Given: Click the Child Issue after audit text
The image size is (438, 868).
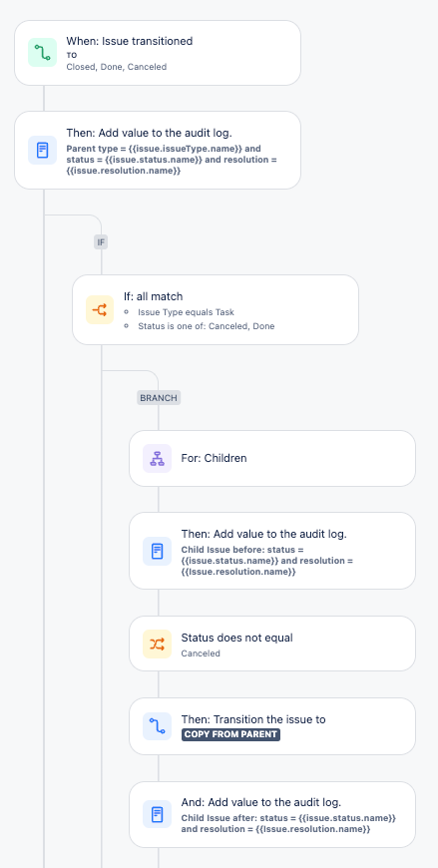Looking at the screenshot, I should (288, 824).
